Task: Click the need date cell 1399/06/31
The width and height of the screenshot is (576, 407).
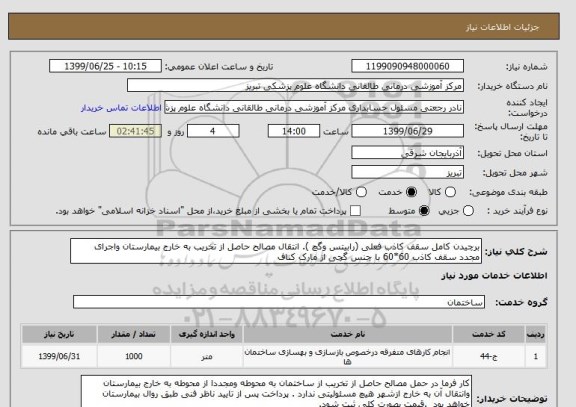Action: [59, 356]
